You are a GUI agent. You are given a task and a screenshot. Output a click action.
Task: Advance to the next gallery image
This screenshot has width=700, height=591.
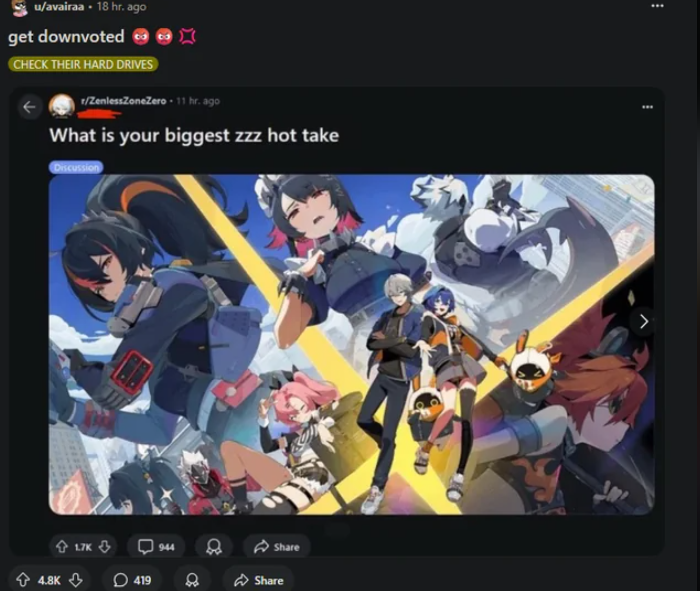[643, 322]
